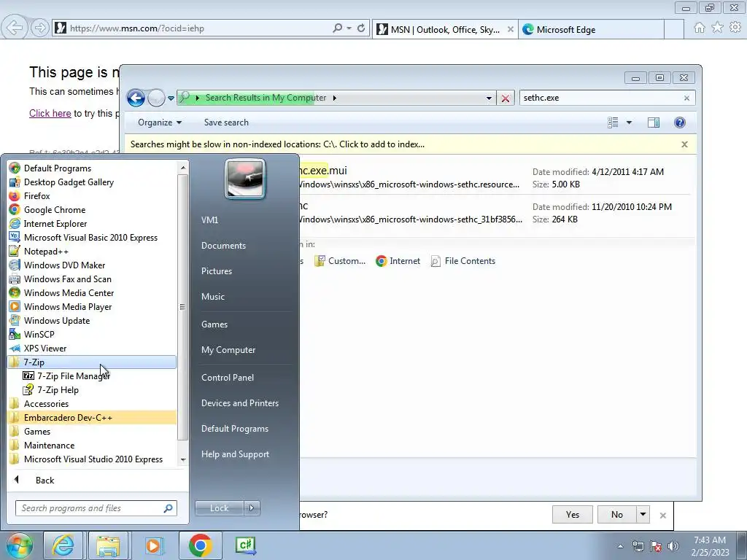The image size is (747, 560).
Task: Open Internet Explorer from the programs list
Action: (55, 223)
